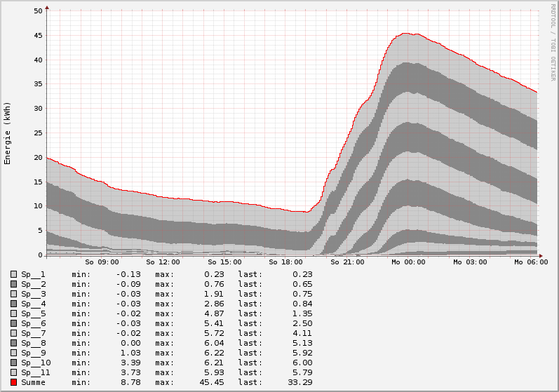Select the Sp__8 legend swatch
559x392 pixels.
point(13,343)
